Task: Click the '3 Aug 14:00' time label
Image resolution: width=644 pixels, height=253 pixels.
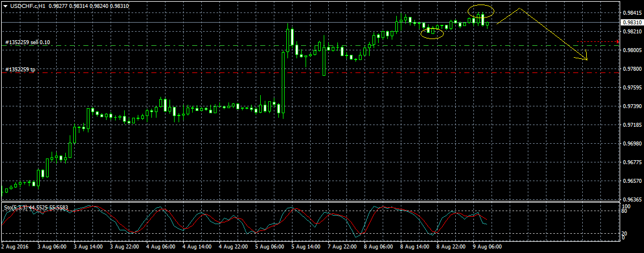Action: pyautogui.click(x=88, y=247)
